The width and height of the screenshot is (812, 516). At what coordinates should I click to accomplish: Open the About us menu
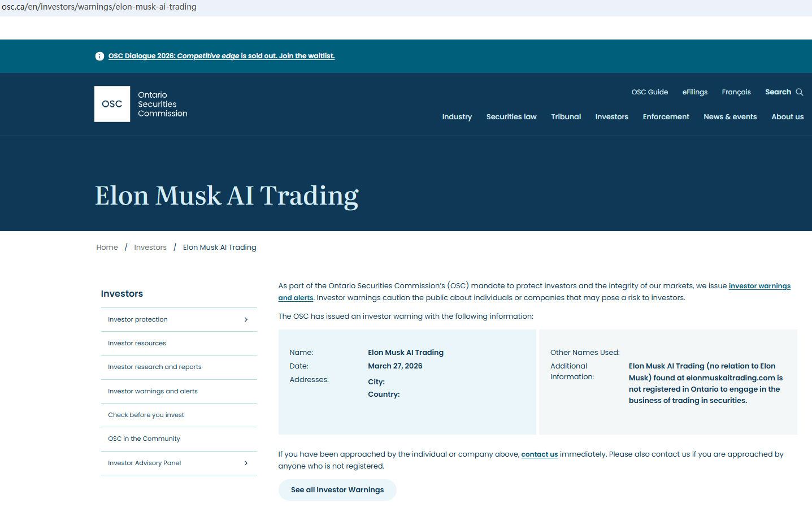(787, 117)
